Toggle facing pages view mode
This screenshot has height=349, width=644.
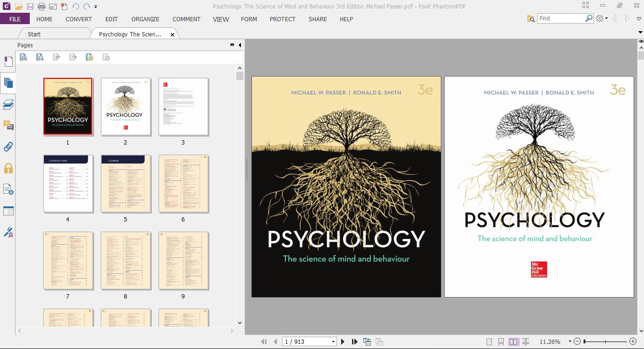coord(514,341)
